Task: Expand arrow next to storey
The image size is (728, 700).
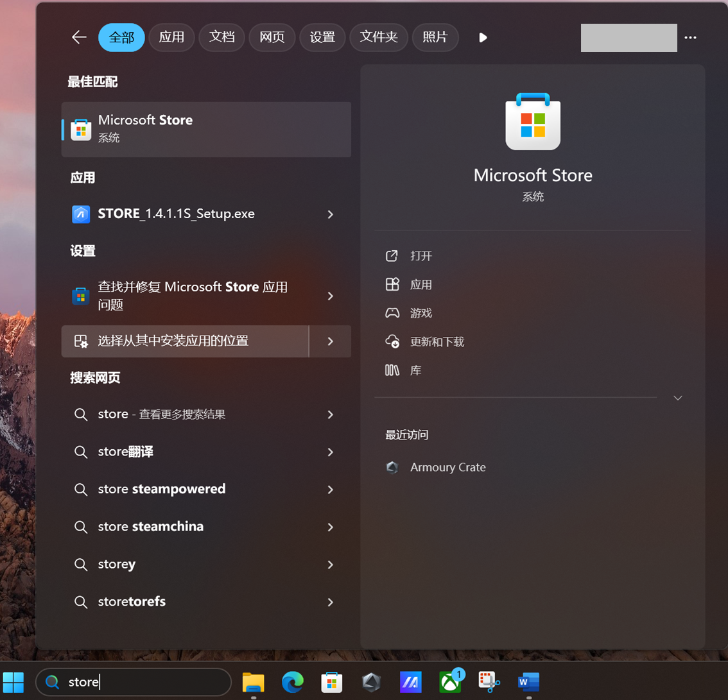Action: pos(330,565)
